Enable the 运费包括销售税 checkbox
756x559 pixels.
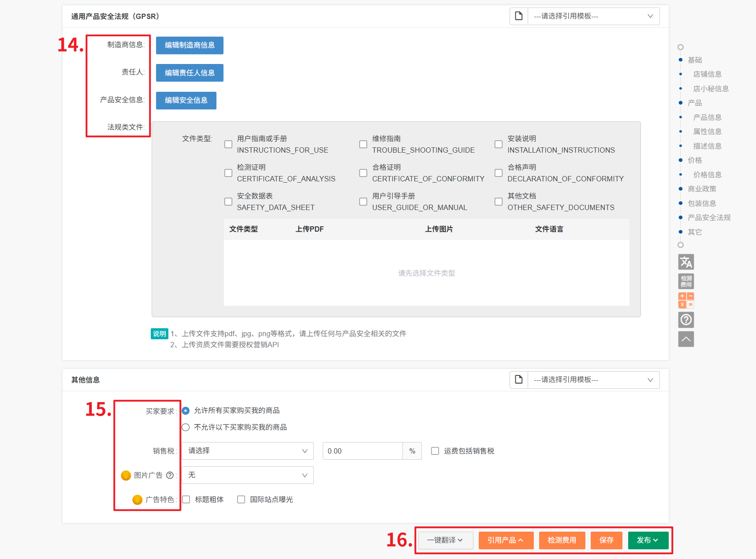click(x=435, y=451)
